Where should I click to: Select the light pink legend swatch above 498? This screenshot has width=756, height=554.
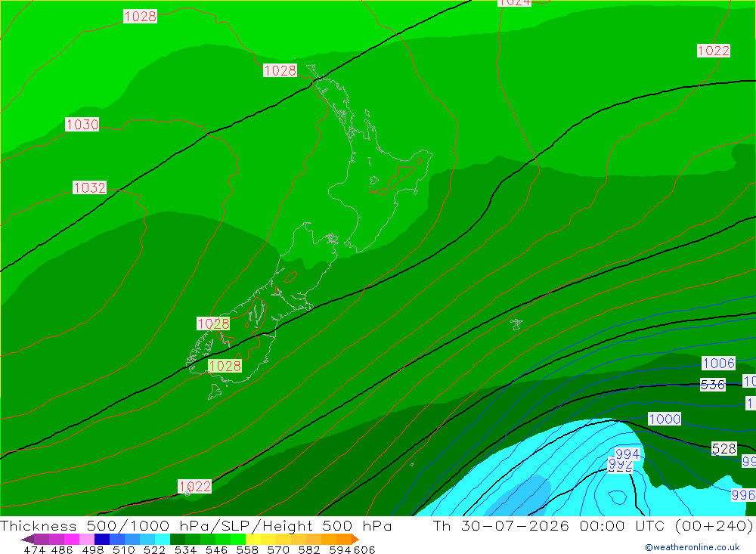[x=86, y=539]
